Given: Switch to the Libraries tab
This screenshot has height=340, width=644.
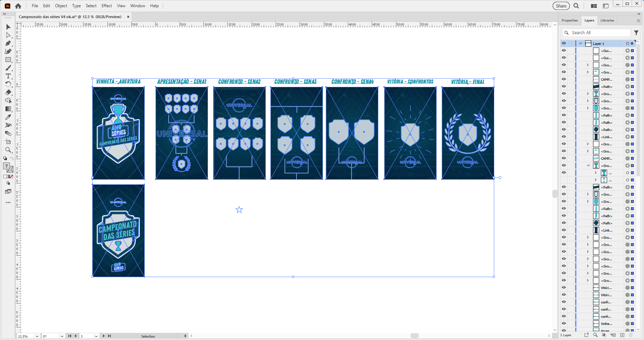Looking at the screenshot, I should pyautogui.click(x=607, y=21).
